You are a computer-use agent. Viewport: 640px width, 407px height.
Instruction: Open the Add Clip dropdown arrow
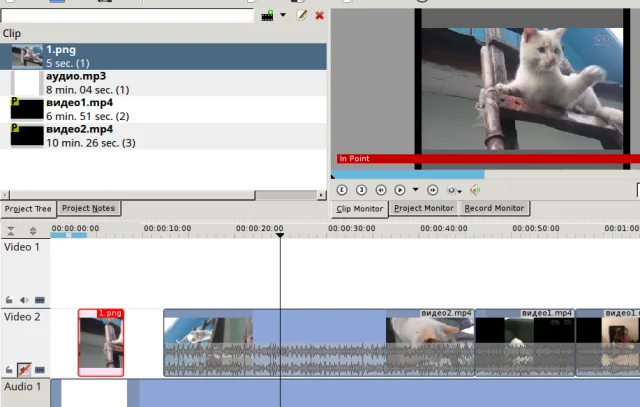(x=283, y=15)
